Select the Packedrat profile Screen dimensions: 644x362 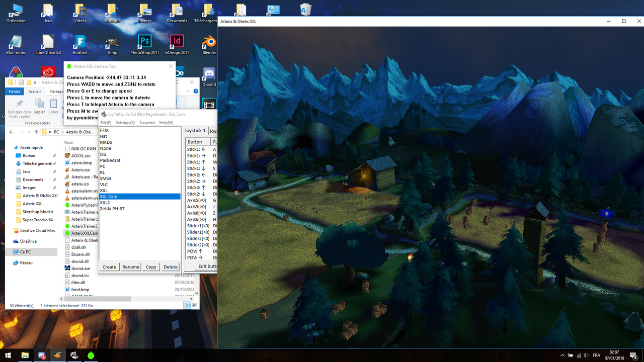click(139, 160)
